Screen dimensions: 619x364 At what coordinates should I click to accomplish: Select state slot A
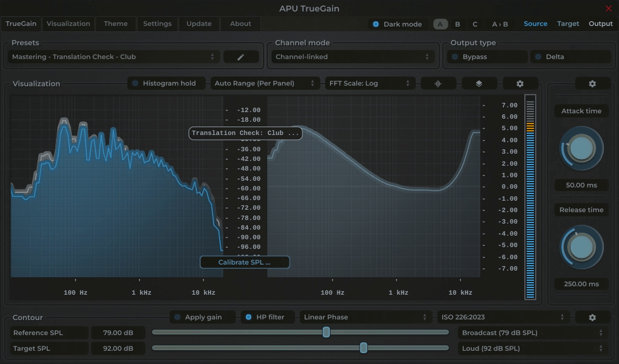pyautogui.click(x=440, y=24)
